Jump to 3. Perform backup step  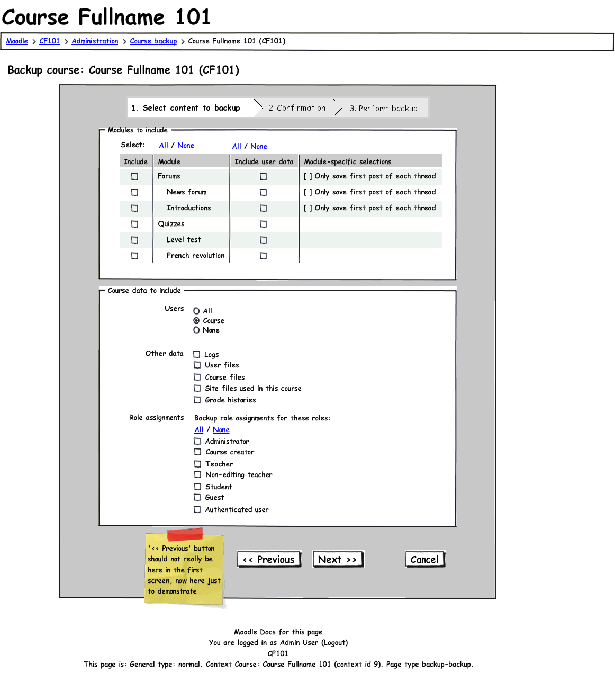pos(383,107)
